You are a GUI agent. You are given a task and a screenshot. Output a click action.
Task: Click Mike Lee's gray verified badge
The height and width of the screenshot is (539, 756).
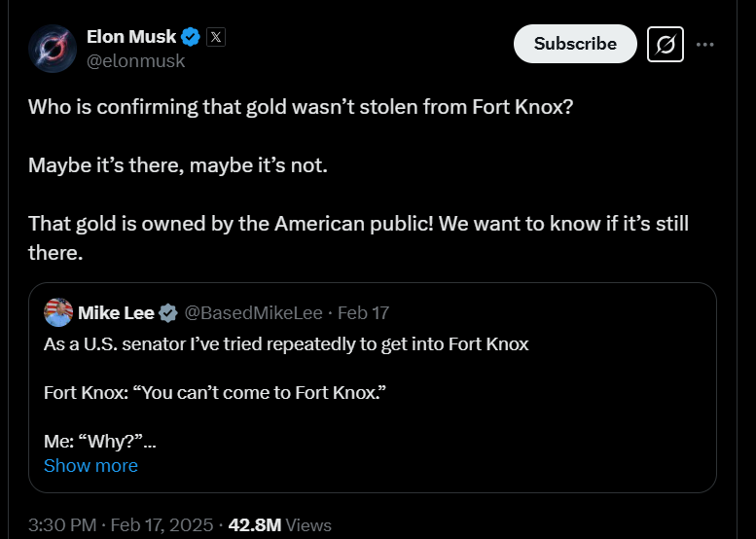point(168,313)
